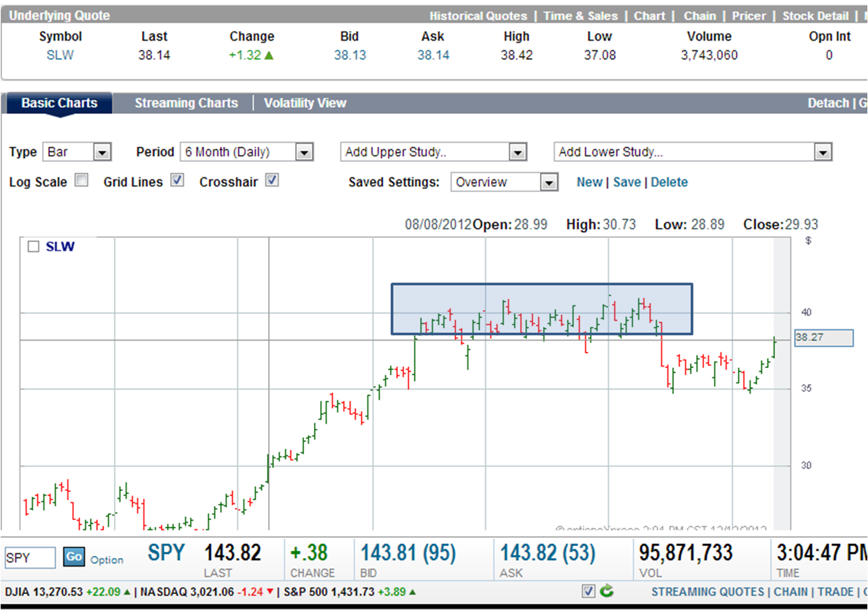
Task: Click the Ask price 38.14
Action: click(433, 55)
